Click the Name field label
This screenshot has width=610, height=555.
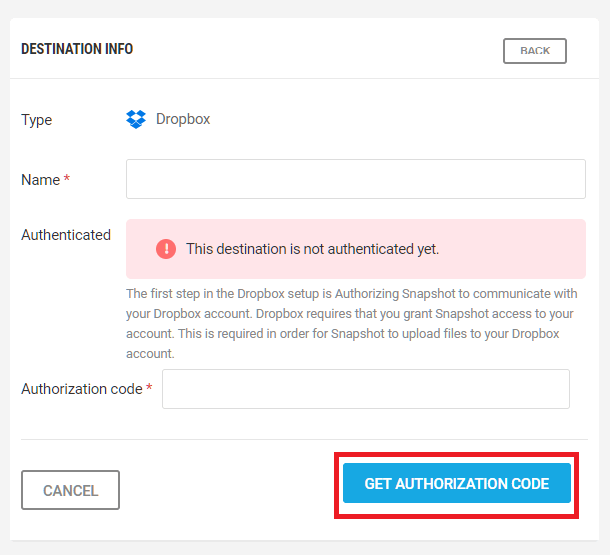[40, 180]
